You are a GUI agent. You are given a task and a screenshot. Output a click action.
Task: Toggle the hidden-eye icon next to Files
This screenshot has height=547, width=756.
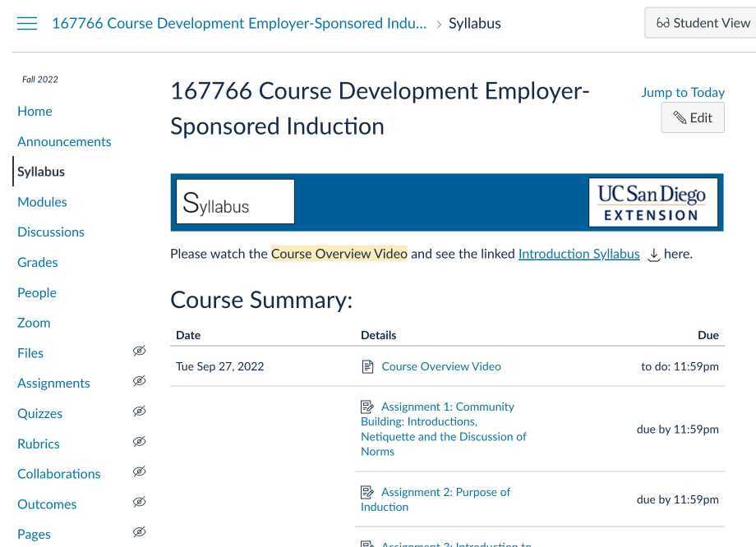(140, 351)
